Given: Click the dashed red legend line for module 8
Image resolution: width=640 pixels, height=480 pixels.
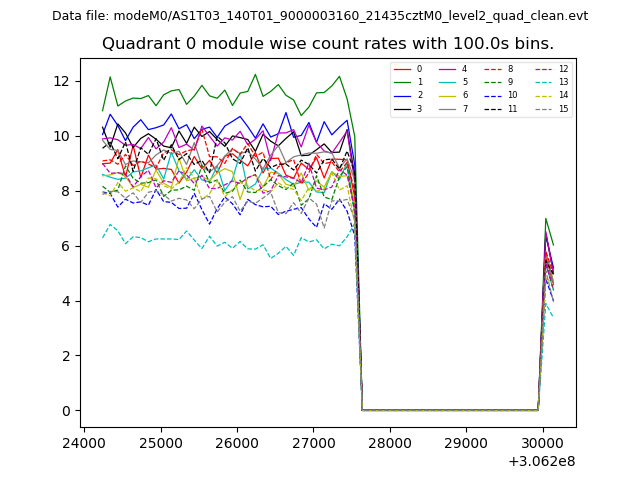Looking at the screenshot, I should [494, 69].
